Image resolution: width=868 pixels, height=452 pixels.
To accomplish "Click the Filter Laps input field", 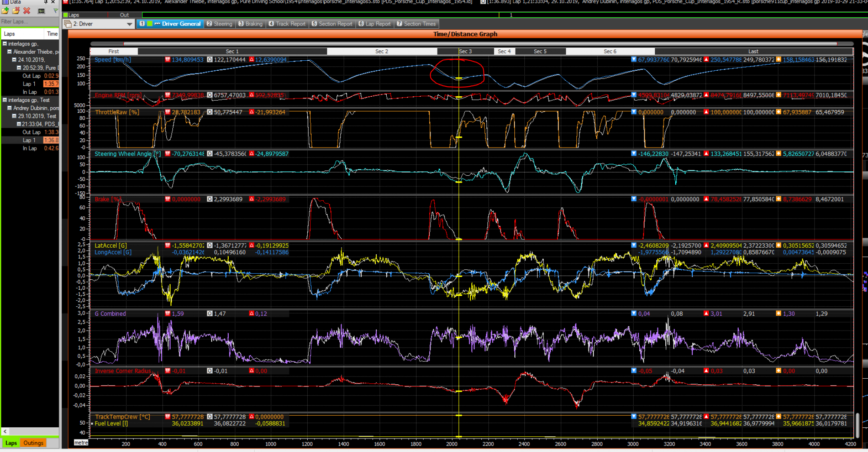I will pyautogui.click(x=29, y=21).
